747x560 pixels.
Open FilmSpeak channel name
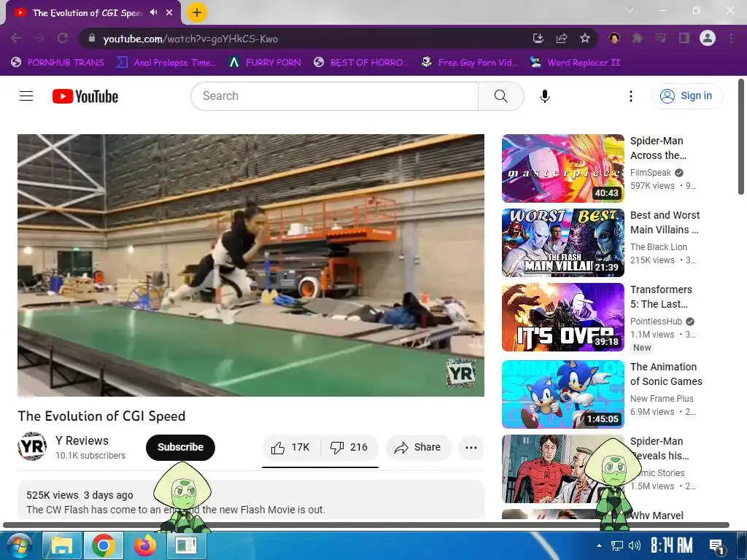(x=650, y=173)
